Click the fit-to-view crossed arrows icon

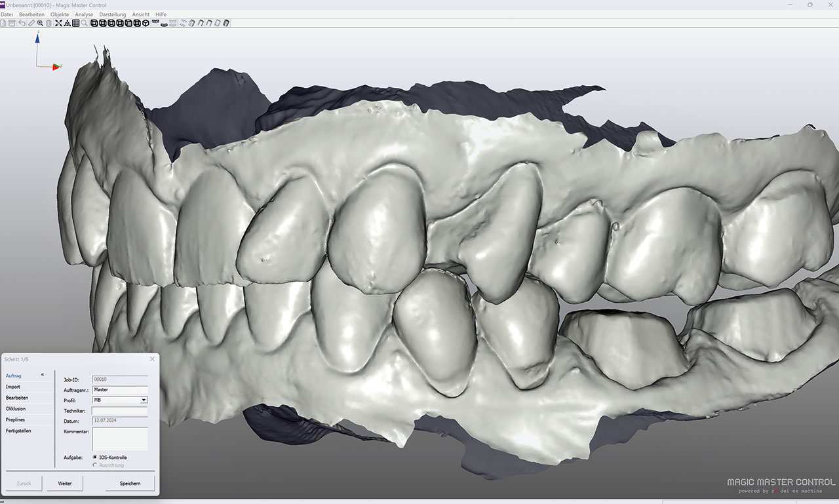(x=58, y=23)
